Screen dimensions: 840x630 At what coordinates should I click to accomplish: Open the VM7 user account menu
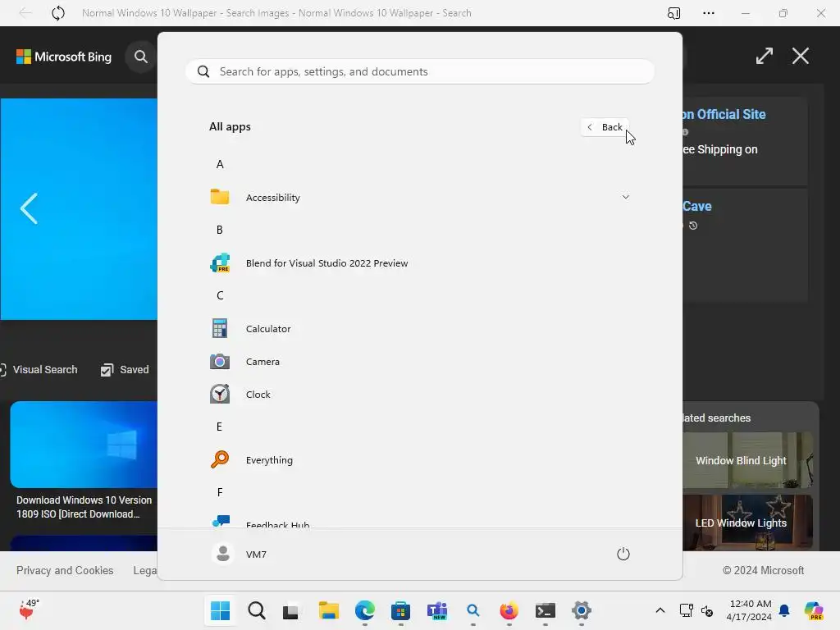239,554
